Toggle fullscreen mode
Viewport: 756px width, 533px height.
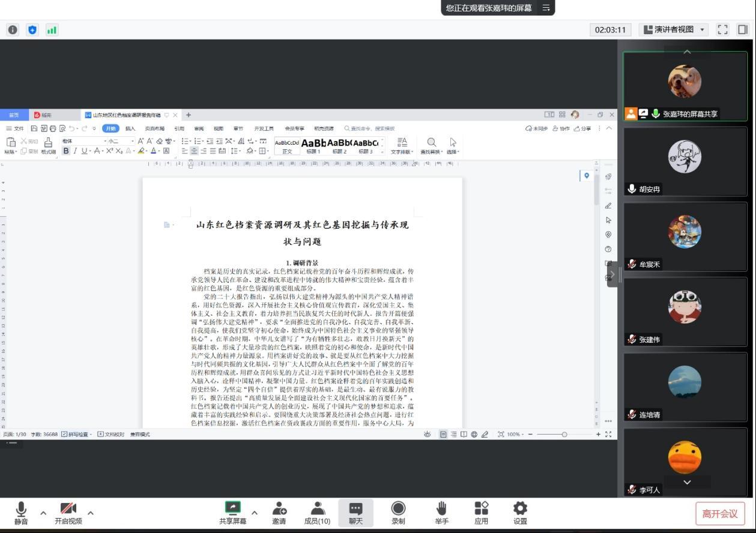723,29
